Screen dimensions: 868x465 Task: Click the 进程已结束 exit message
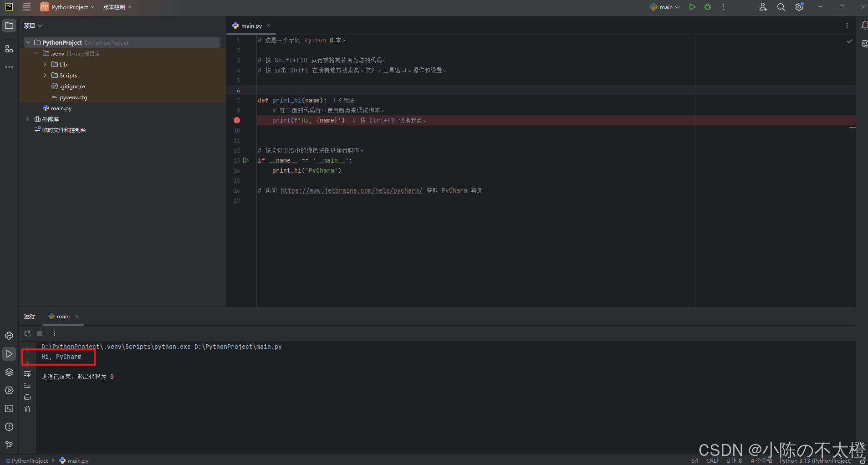[77, 377]
